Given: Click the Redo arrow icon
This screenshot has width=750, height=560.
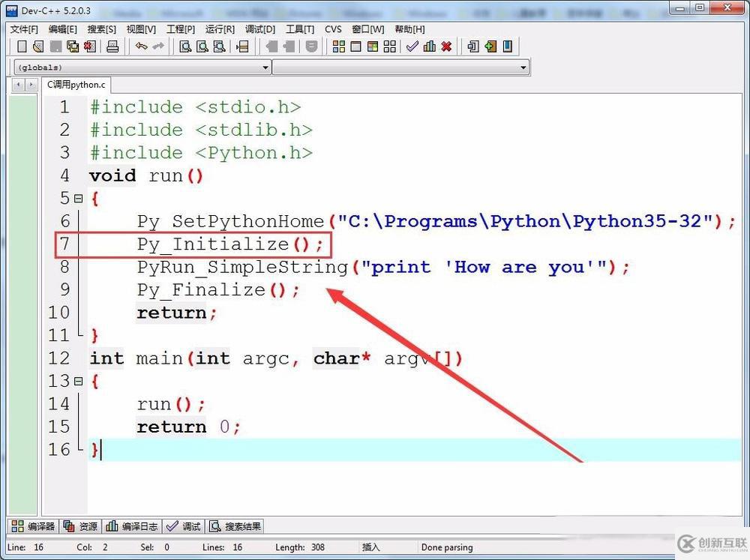Looking at the screenshot, I should [x=157, y=46].
